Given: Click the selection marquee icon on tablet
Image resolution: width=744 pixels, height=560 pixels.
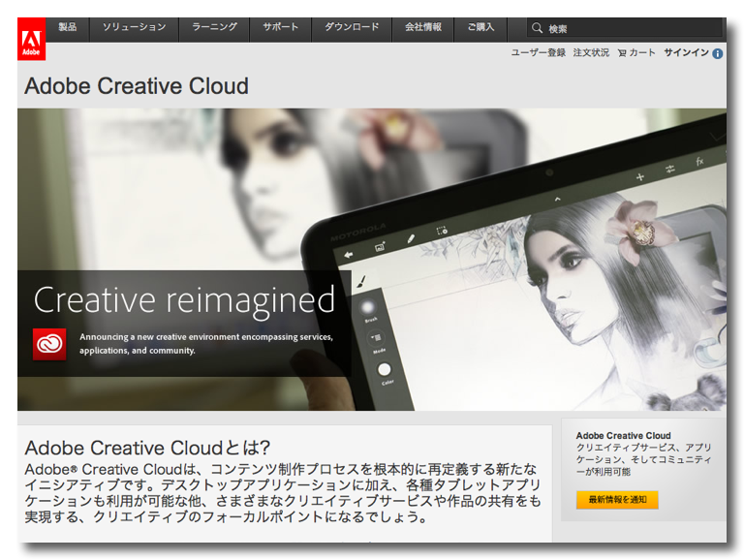Looking at the screenshot, I should 442,231.
